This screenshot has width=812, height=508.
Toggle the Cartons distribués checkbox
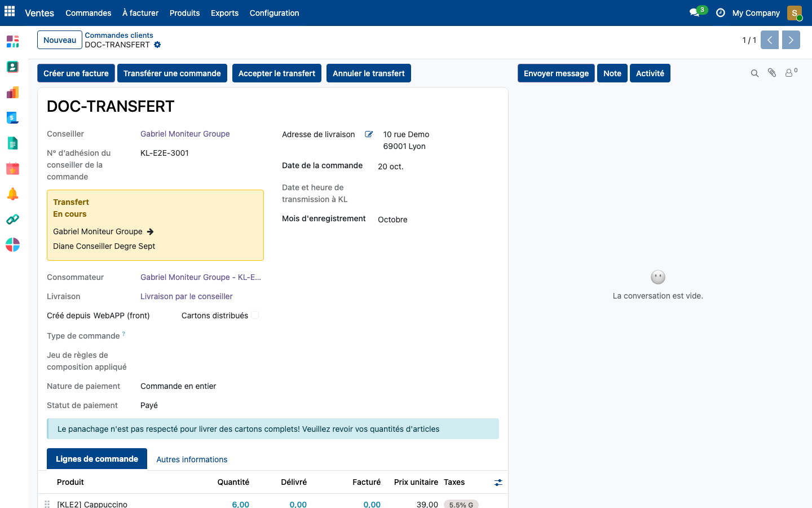point(255,315)
